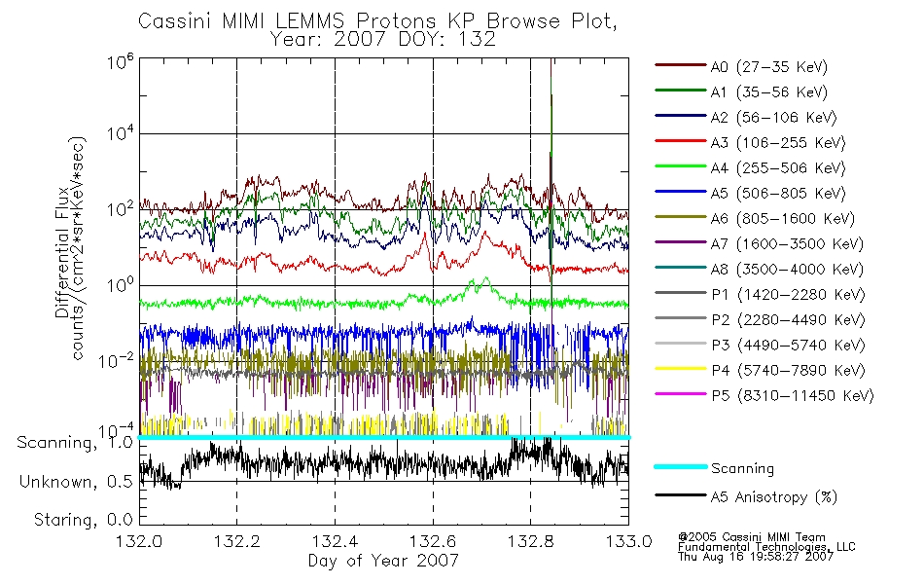Viewport: 924px width, 584px height.
Task: Click the plot title Cassini MIMI LEMMS Protons
Action: point(290,21)
